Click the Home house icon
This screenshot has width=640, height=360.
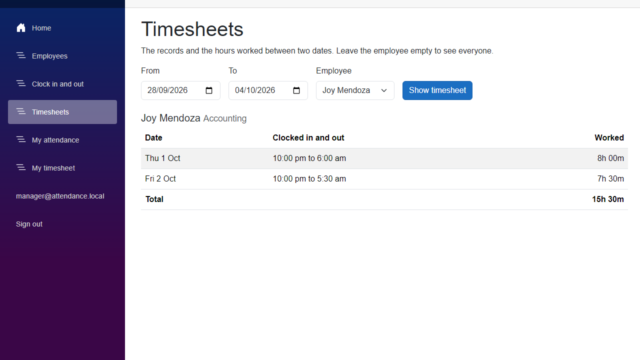(x=21, y=28)
